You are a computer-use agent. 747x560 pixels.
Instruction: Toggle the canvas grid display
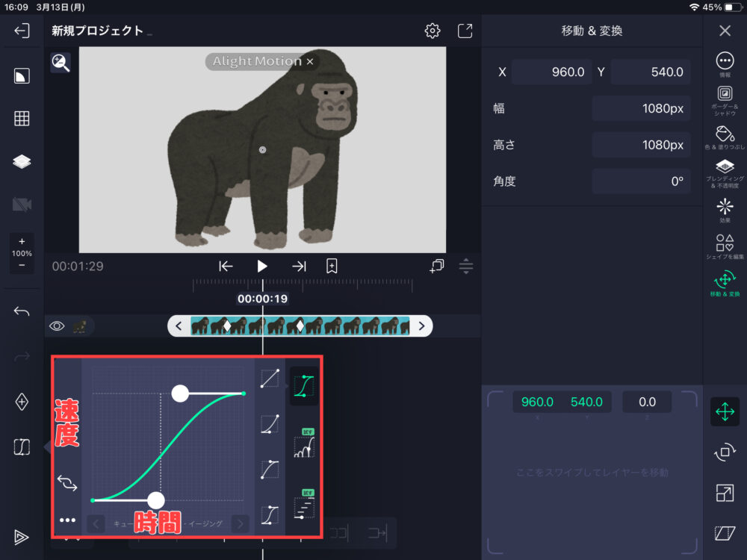click(22, 118)
